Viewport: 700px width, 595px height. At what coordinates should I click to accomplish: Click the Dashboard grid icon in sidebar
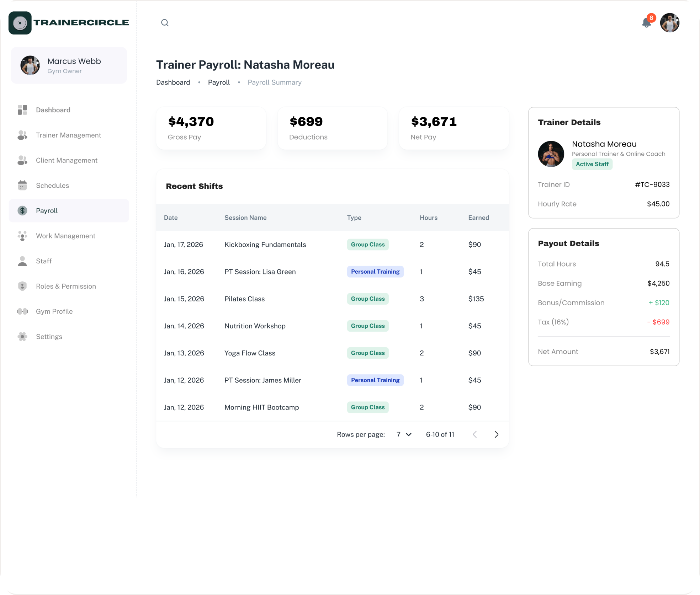coord(22,110)
